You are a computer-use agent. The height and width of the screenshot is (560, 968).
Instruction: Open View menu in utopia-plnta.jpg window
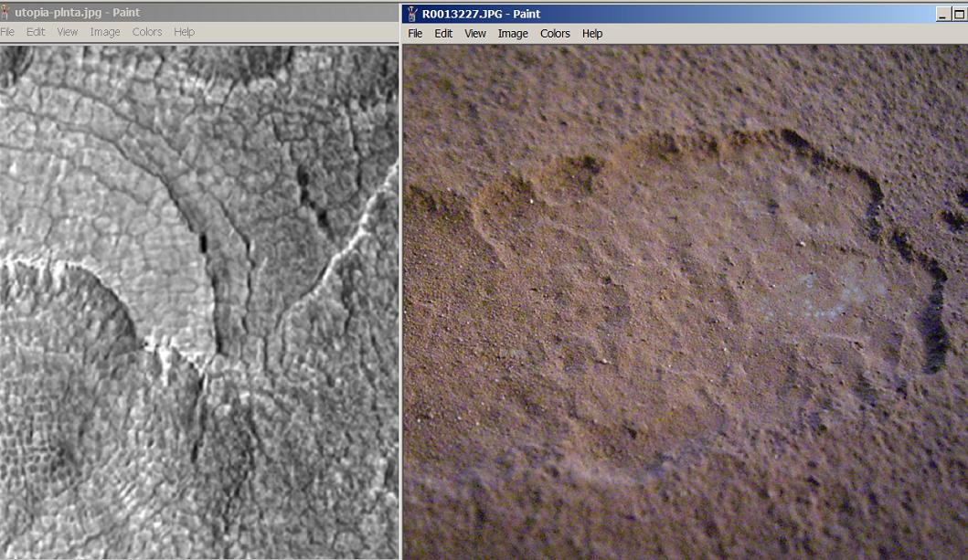tap(68, 31)
